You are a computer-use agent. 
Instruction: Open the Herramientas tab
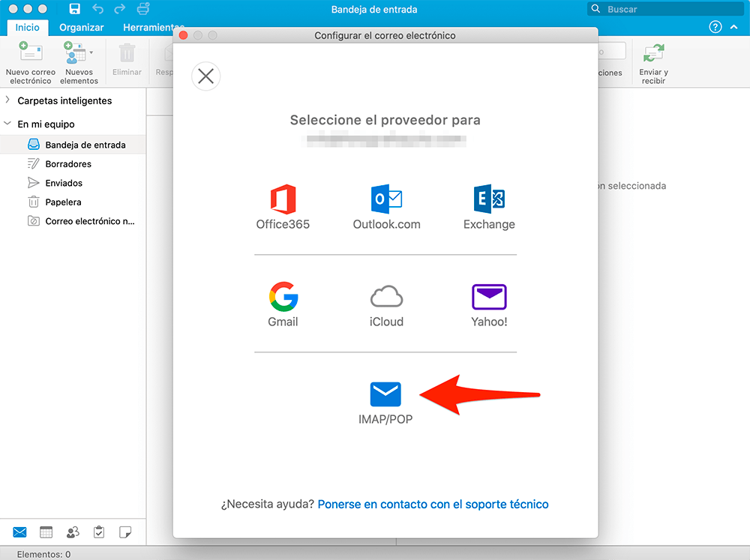tap(153, 27)
